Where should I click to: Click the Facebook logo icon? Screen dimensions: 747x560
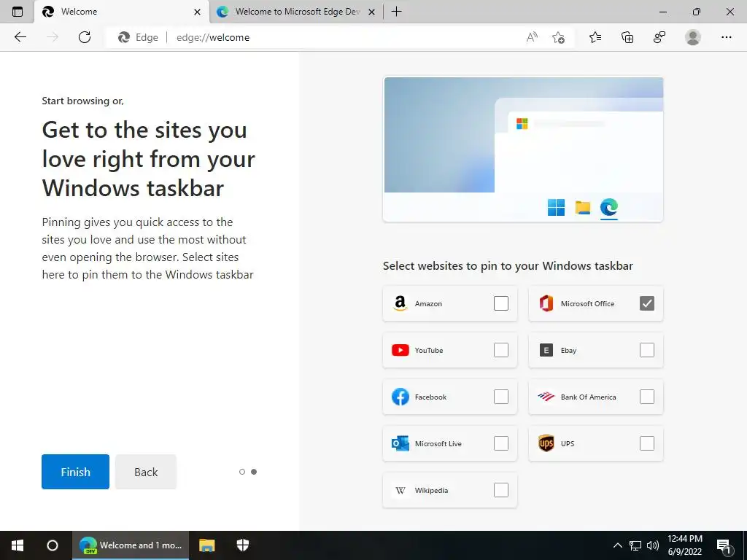(400, 397)
